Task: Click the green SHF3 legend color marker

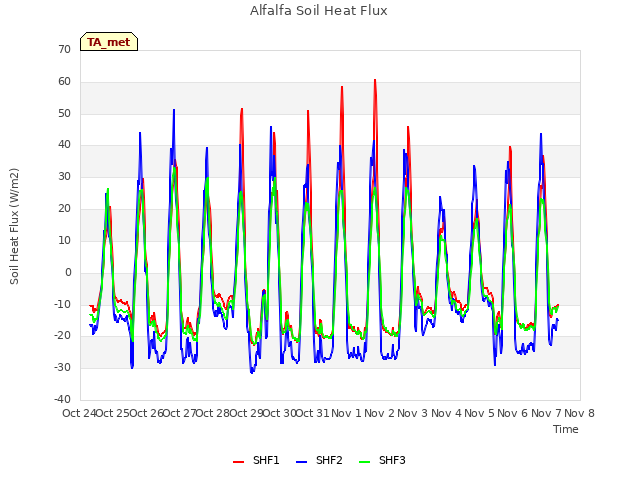Action: tap(364, 462)
